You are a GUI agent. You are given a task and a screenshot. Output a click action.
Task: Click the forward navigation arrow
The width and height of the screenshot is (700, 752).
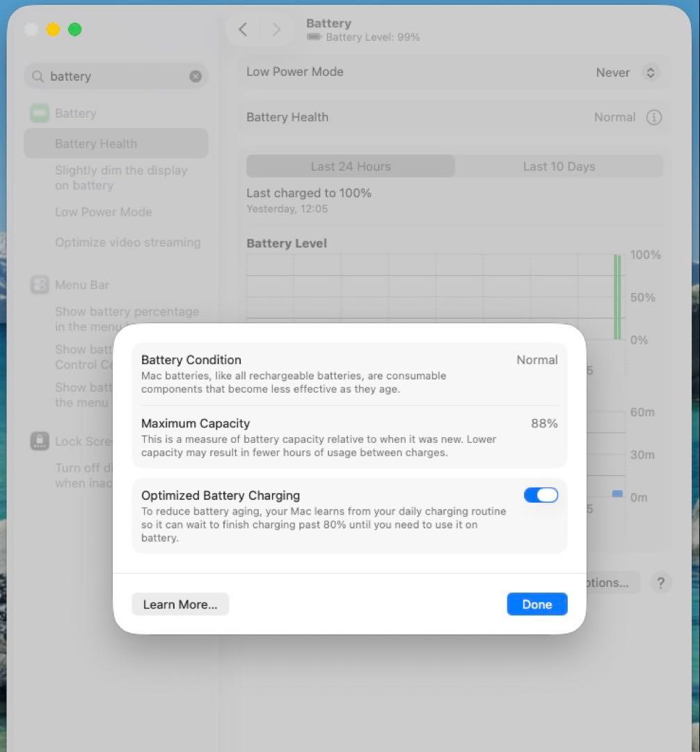pyautogui.click(x=276, y=29)
